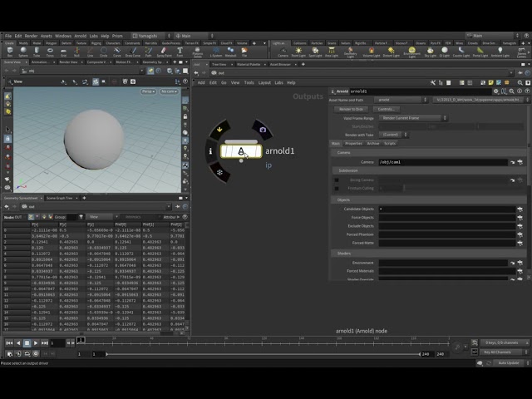Image resolution: width=532 pixels, height=399 pixels.
Task: Toggle the Frustum Culling checkbox
Action: (337, 189)
